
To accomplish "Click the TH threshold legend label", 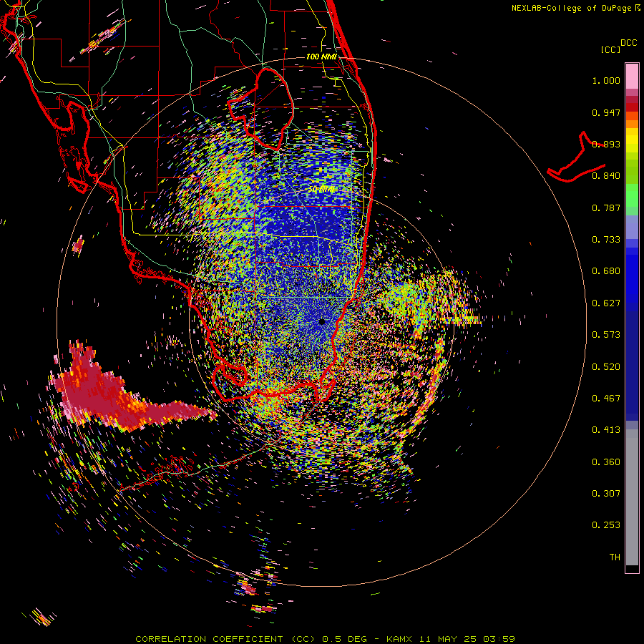I will tap(615, 557).
